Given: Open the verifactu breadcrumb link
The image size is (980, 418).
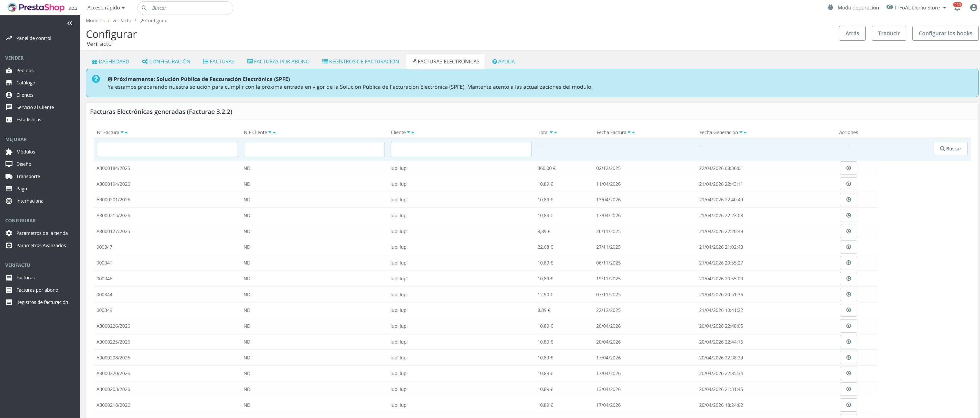Looking at the screenshot, I should pyautogui.click(x=122, y=20).
